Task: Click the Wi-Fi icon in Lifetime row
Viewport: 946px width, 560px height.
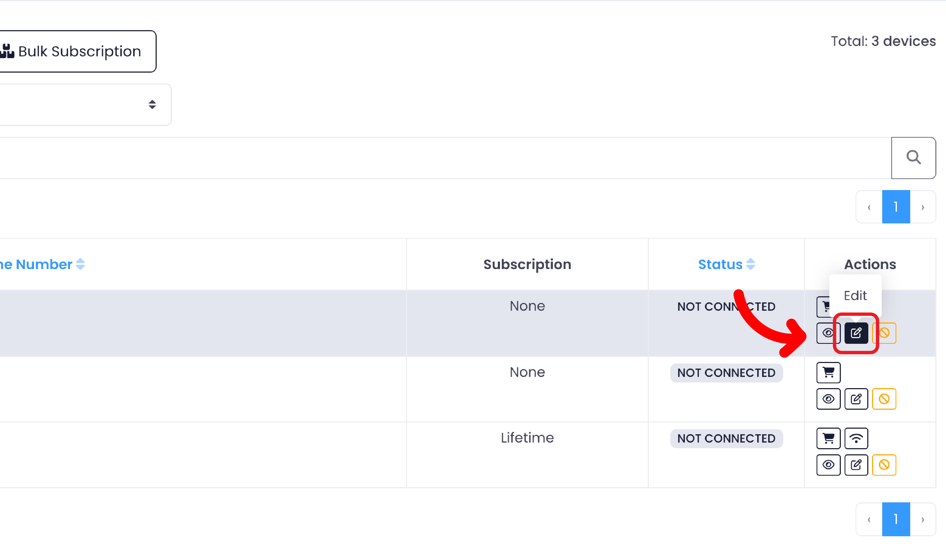Action: click(856, 438)
